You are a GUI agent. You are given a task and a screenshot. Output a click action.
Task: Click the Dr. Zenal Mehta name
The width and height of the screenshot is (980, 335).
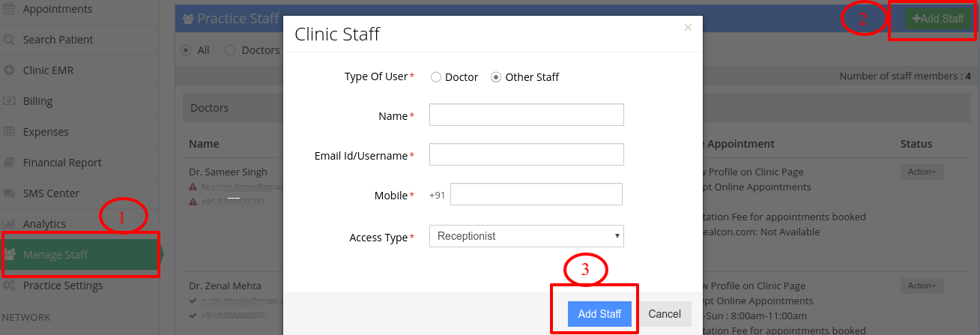pos(225,286)
